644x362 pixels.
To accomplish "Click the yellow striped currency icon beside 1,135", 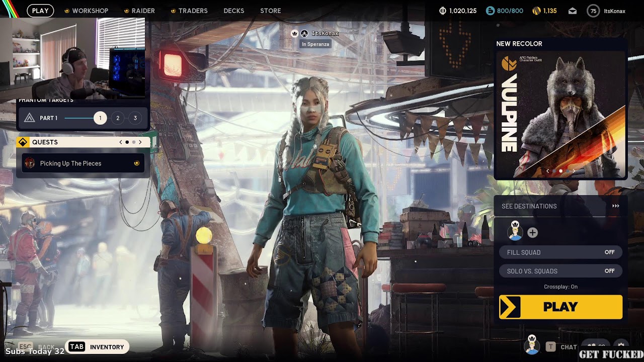I will click(536, 11).
